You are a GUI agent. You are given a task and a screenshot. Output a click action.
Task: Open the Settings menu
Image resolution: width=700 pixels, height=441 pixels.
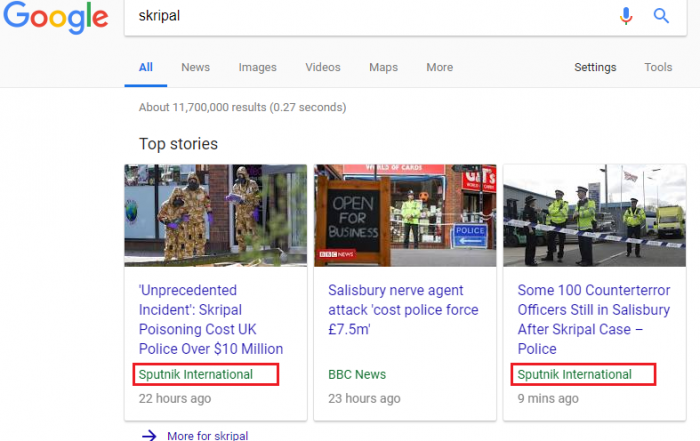(x=595, y=67)
